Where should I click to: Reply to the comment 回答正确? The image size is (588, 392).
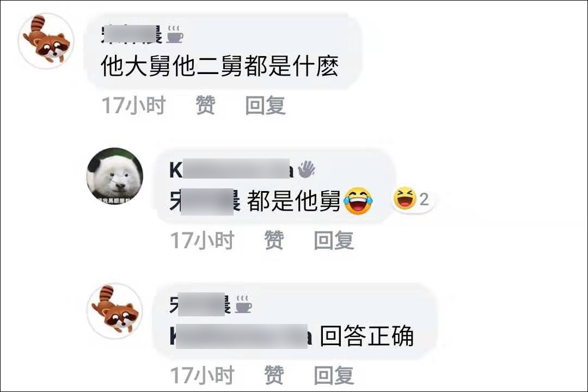click(334, 375)
